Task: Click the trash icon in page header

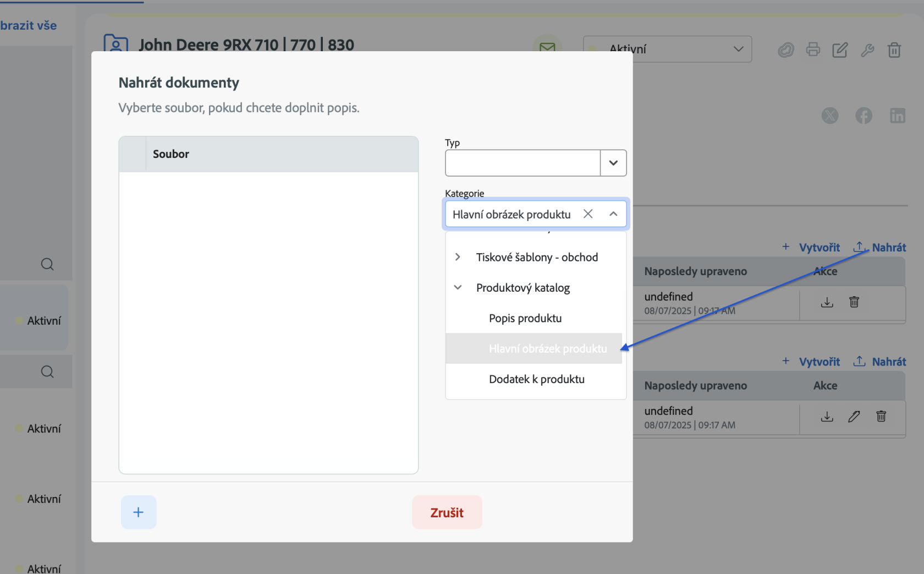Action: pyautogui.click(x=894, y=50)
